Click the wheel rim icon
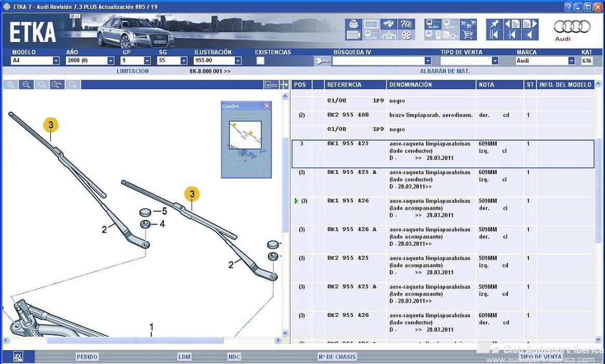 (x=406, y=35)
